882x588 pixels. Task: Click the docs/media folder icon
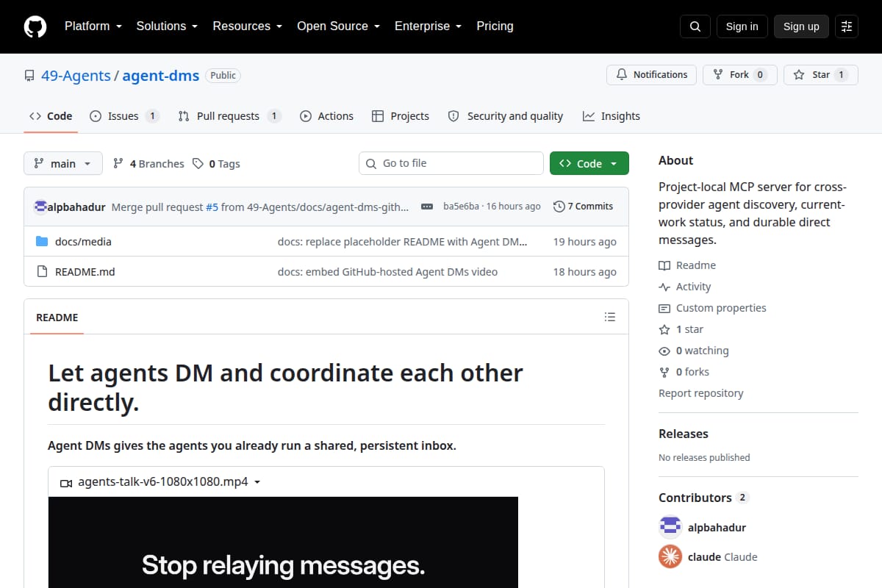42,241
